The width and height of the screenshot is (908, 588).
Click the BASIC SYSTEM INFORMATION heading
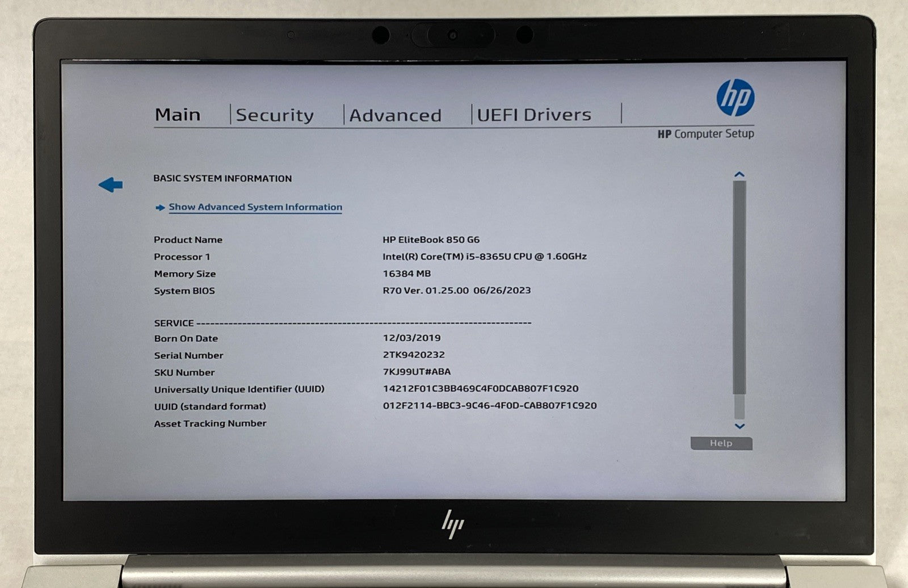click(x=222, y=178)
